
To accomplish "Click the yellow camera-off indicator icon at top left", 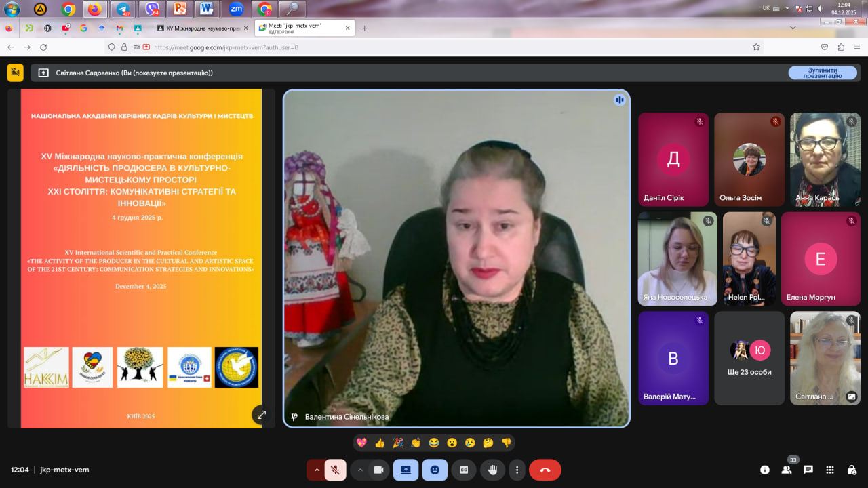I will click(15, 73).
